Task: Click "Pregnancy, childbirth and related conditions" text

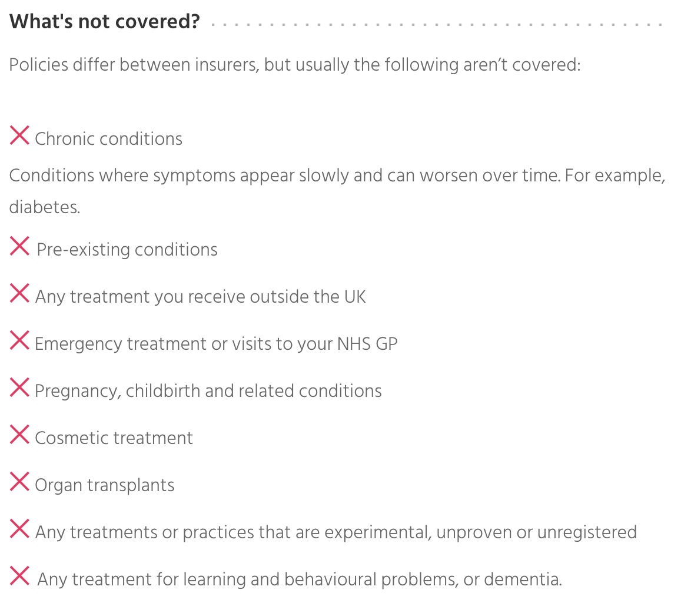Action: click(208, 390)
